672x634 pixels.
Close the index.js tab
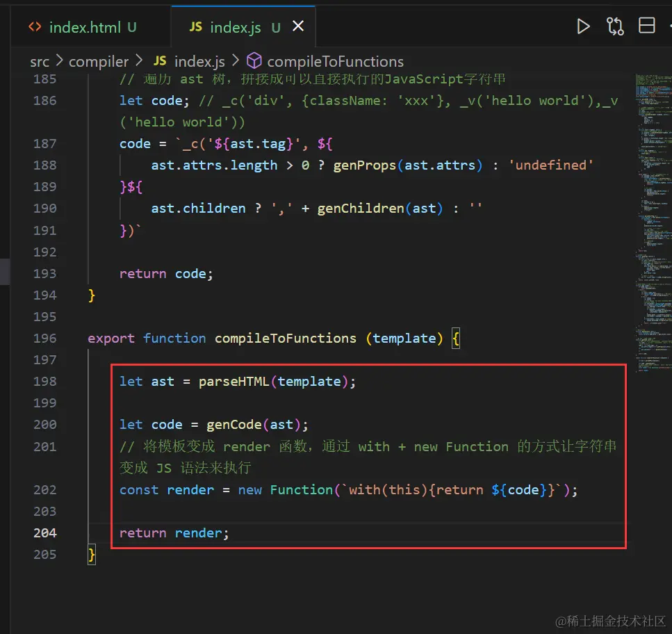pyautogui.click(x=298, y=26)
